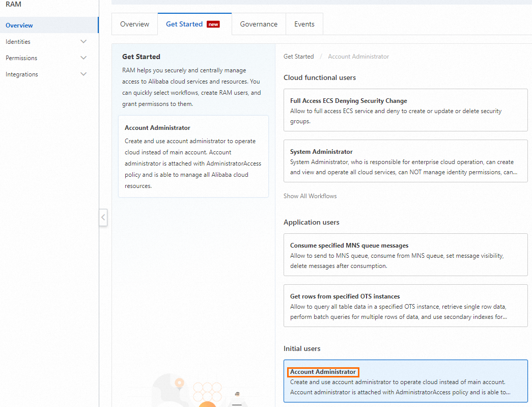Image resolution: width=532 pixels, height=407 pixels.
Task: Click the Account Administrator card in the Get Started panel
Action: (193, 156)
